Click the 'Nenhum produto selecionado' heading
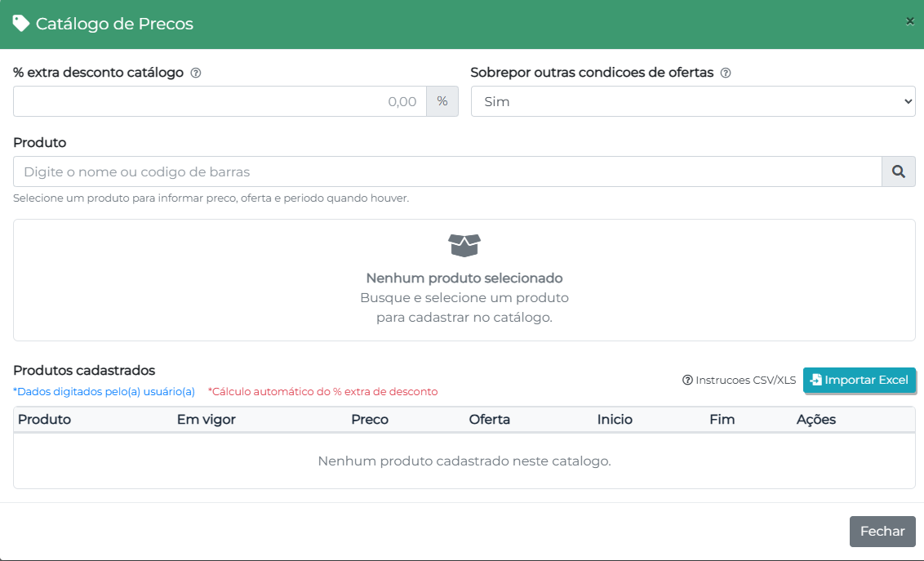 coord(464,278)
